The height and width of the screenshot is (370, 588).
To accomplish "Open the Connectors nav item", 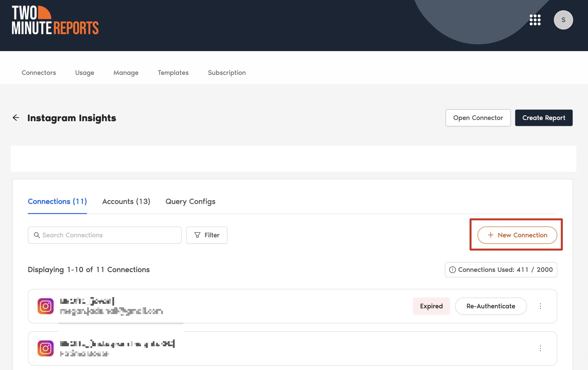I will coord(39,73).
